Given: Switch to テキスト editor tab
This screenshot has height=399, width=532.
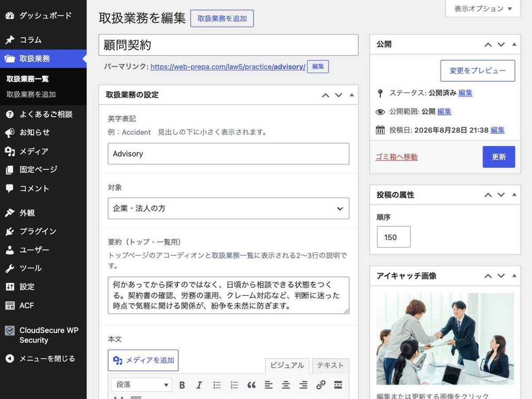Looking at the screenshot, I should coord(330,366).
